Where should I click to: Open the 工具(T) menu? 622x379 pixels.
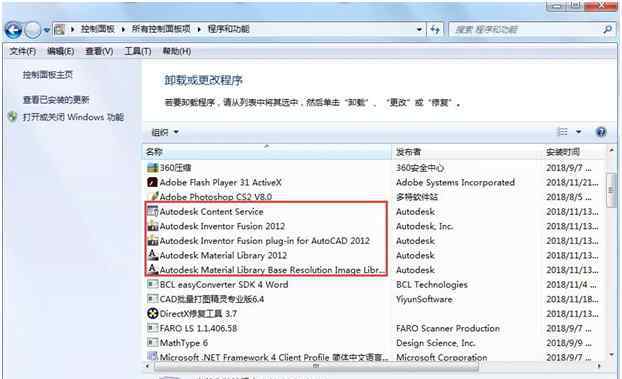pos(138,51)
